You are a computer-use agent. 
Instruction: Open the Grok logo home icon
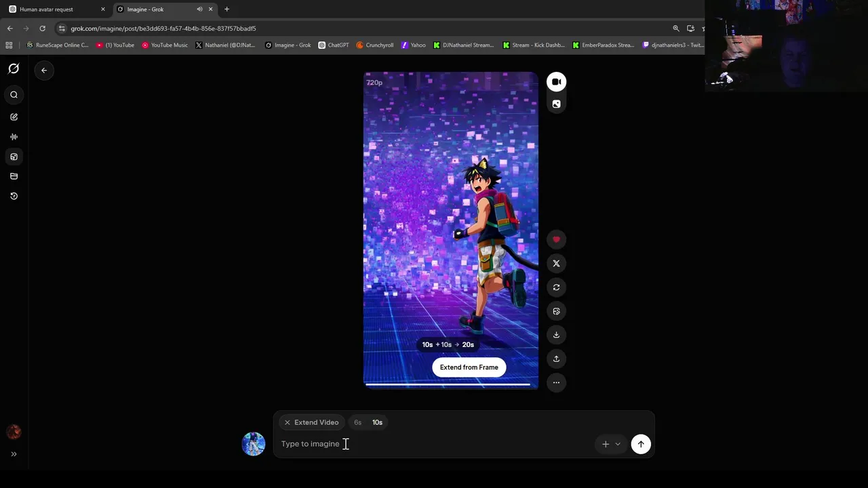point(14,69)
